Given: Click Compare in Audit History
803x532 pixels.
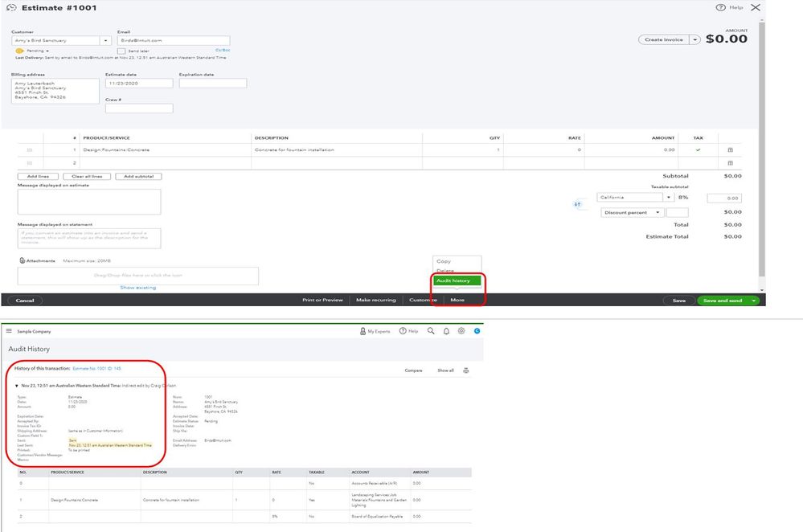Looking at the screenshot, I should (x=413, y=370).
